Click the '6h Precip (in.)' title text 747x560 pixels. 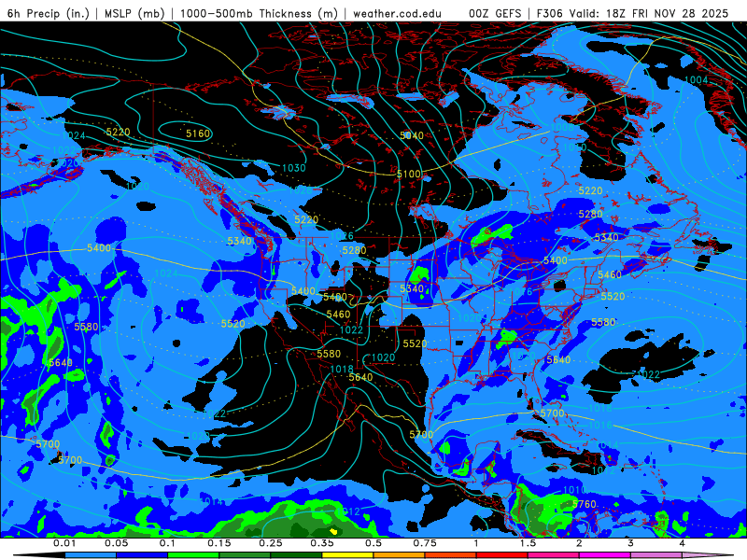click(x=49, y=13)
